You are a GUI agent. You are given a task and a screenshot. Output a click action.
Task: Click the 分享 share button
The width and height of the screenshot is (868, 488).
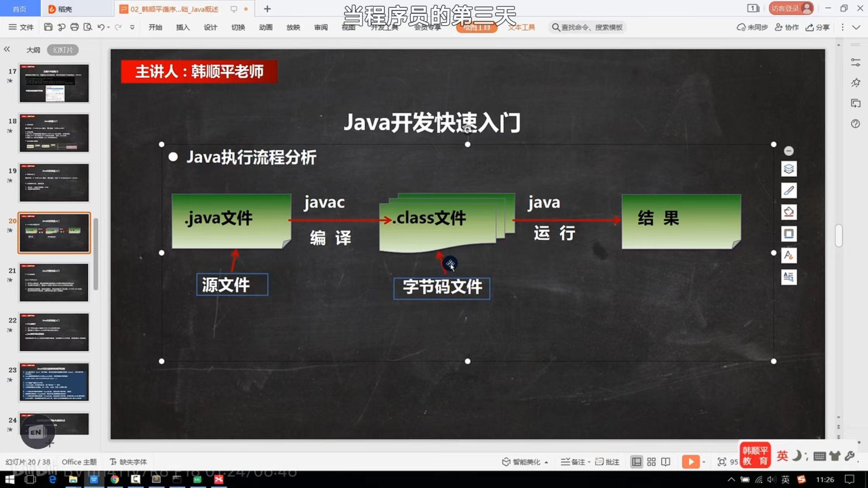point(818,27)
